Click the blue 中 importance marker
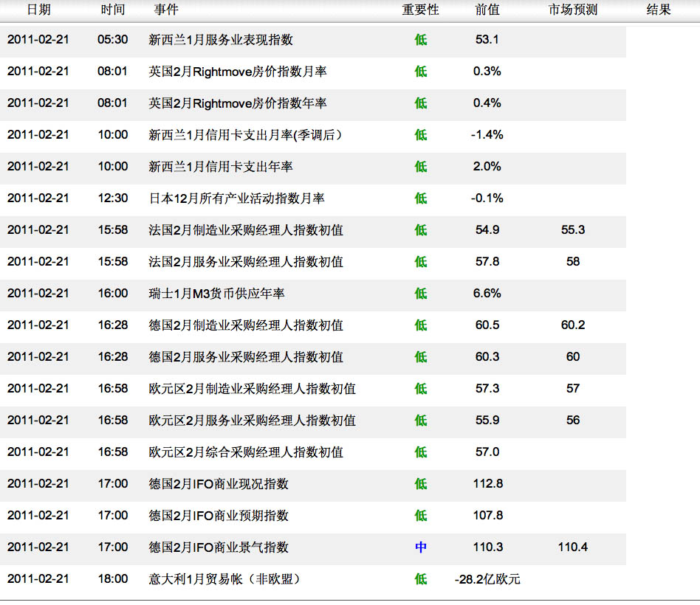This screenshot has height=605, width=700. pos(421,547)
